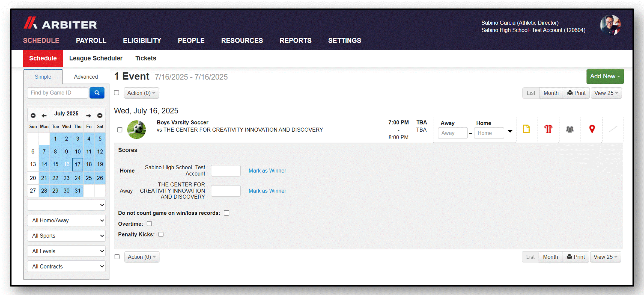Click the red map location pin icon

592,129
